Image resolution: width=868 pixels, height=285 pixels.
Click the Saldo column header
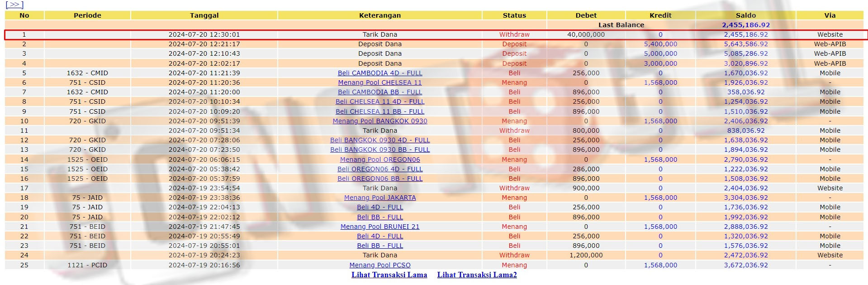(745, 15)
